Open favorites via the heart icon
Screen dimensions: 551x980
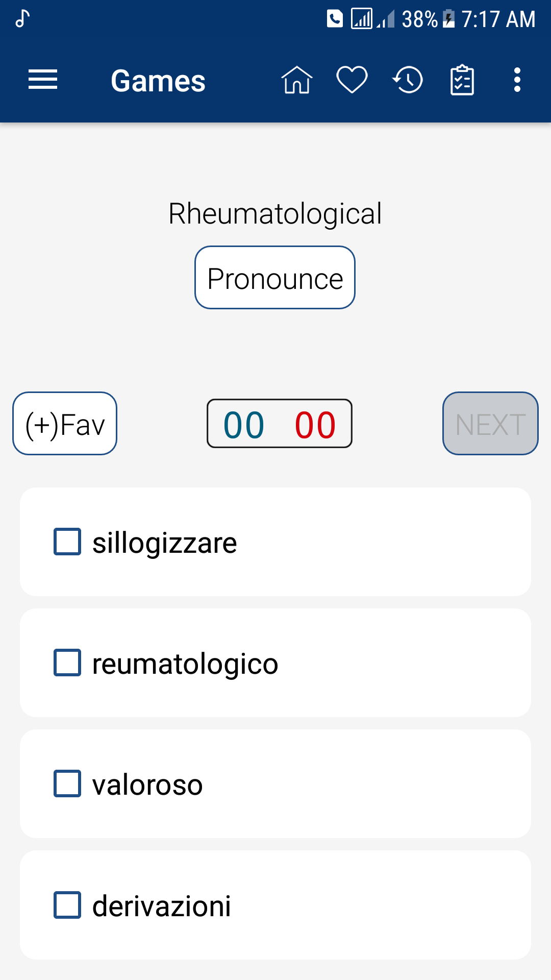352,80
